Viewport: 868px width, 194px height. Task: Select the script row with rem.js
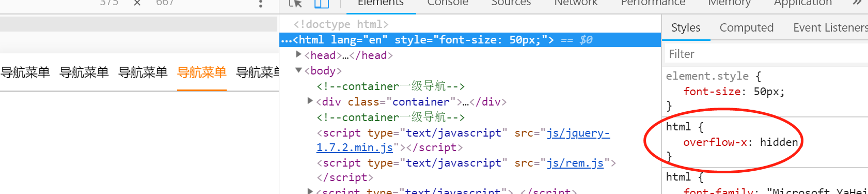click(x=466, y=170)
